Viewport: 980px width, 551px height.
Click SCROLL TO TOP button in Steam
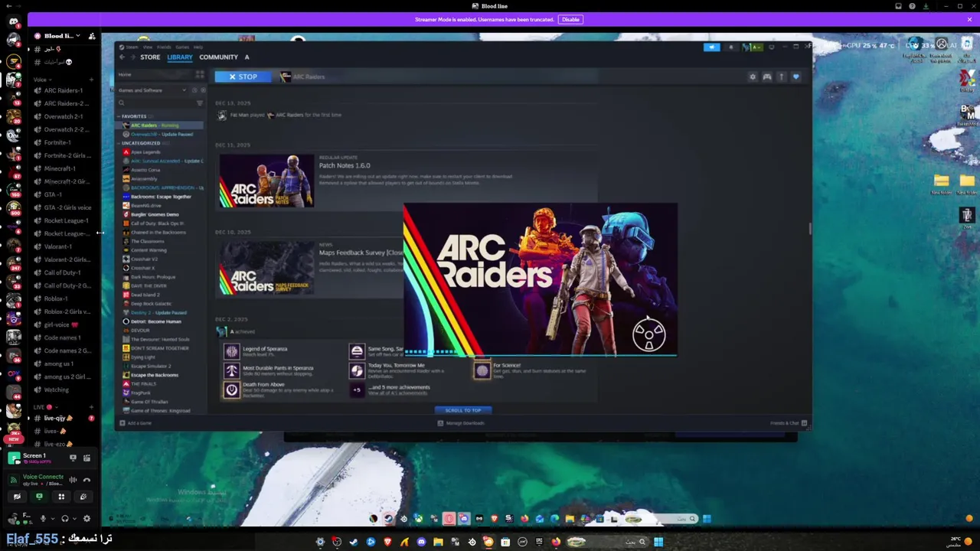click(x=463, y=410)
